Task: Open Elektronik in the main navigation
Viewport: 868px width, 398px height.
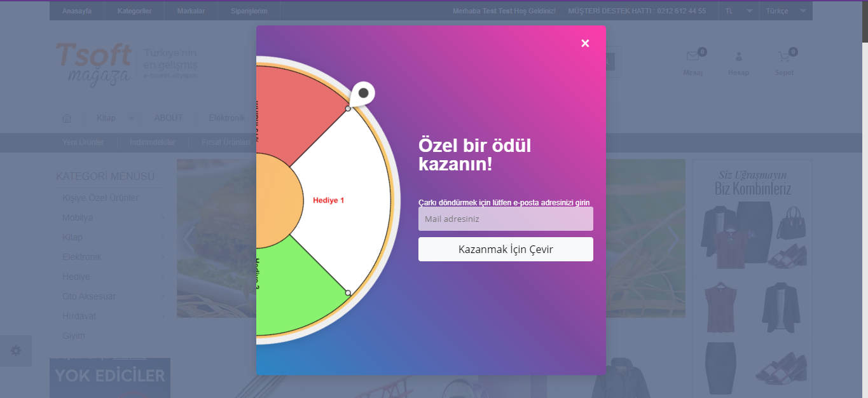Action: pyautogui.click(x=227, y=118)
